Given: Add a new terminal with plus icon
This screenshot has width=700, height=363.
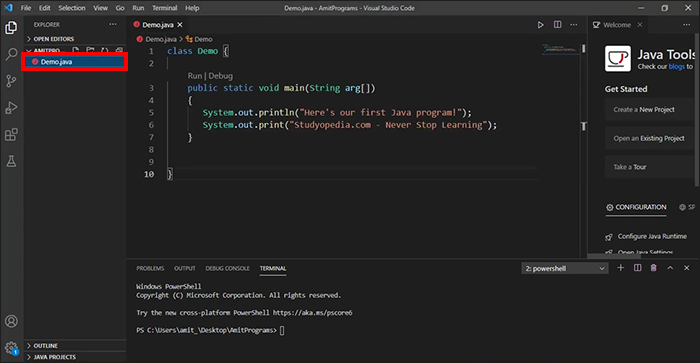Looking at the screenshot, I should point(621,268).
